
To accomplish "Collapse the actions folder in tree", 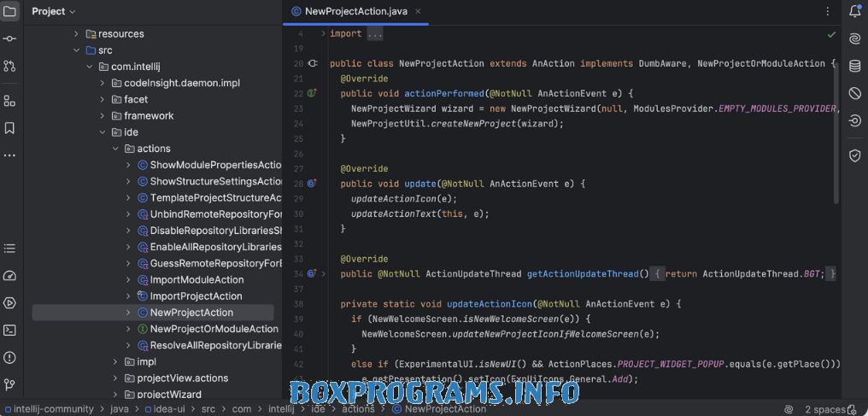I will (115, 149).
